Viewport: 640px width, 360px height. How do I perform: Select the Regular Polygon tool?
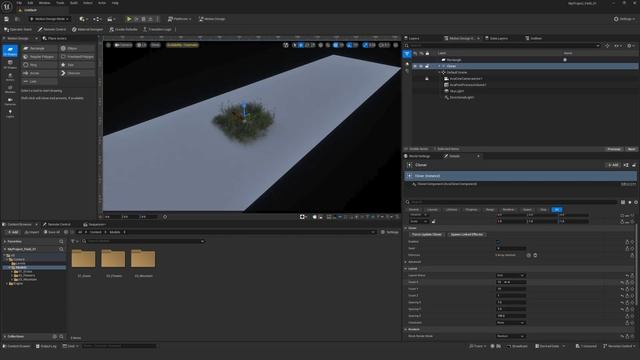(40, 57)
